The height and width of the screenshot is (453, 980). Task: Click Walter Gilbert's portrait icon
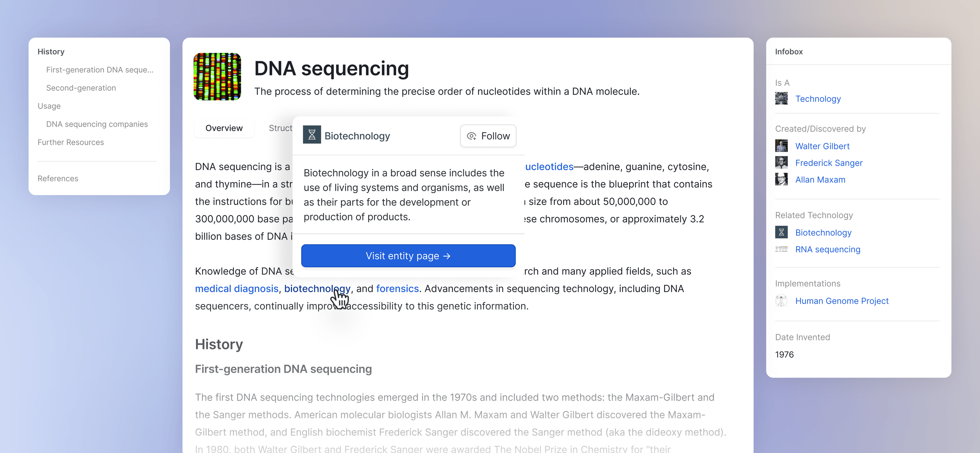click(781, 146)
